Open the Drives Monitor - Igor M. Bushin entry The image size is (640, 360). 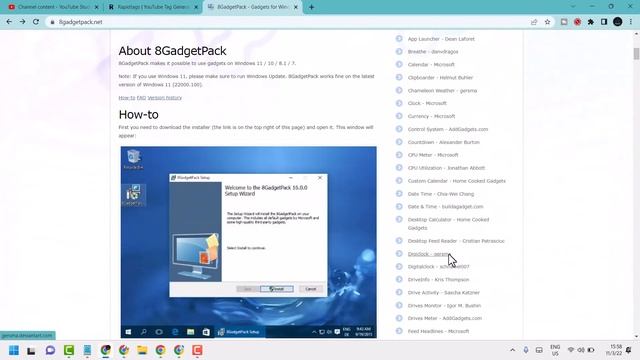click(x=444, y=306)
